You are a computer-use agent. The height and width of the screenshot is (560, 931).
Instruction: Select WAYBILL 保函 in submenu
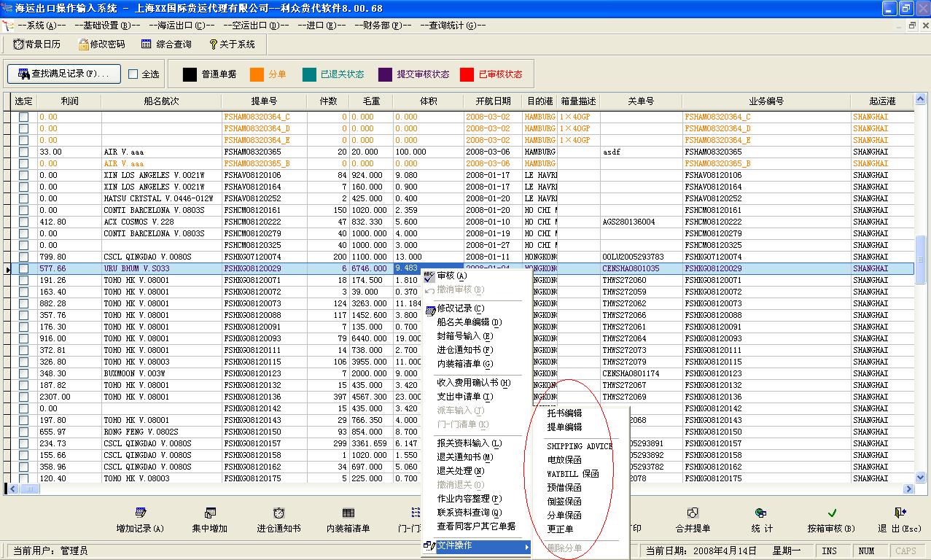tap(573, 474)
